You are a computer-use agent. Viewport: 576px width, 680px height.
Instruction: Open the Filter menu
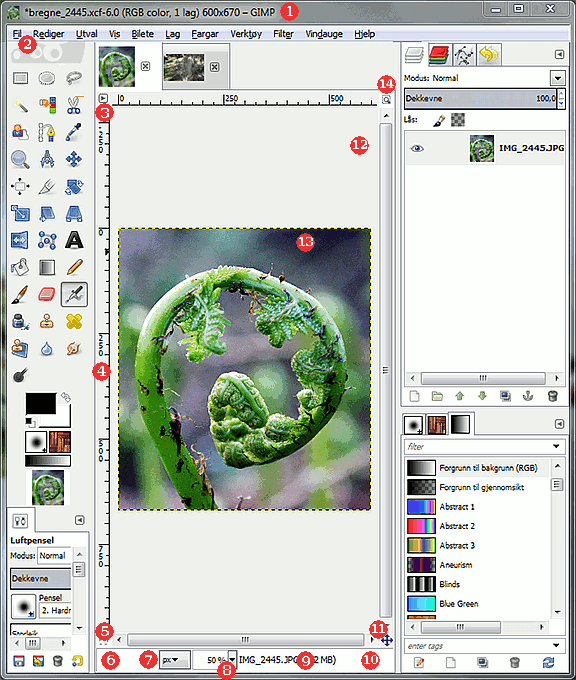(x=283, y=34)
